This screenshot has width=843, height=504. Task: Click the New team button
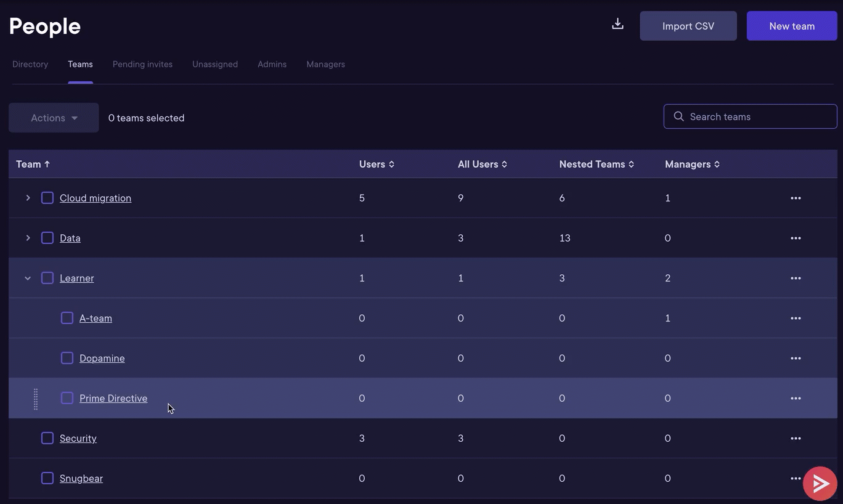click(x=791, y=26)
